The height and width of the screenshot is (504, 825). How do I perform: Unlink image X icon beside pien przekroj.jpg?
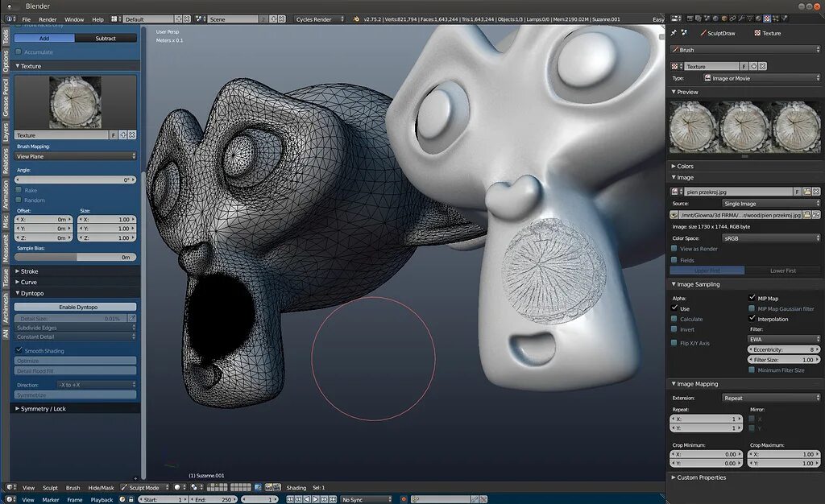pyautogui.click(x=816, y=192)
